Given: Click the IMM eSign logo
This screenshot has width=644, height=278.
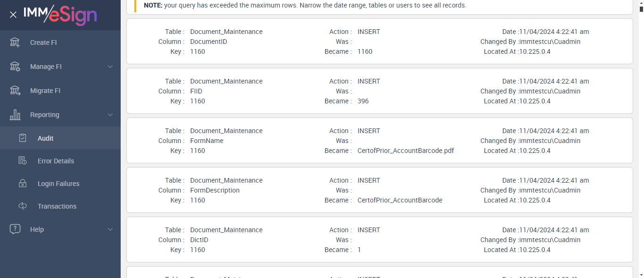Looking at the screenshot, I should [x=60, y=15].
